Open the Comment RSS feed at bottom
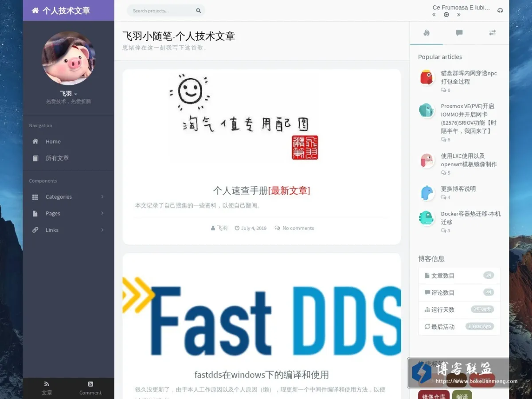Image resolution: width=532 pixels, height=399 pixels. pos(90,388)
